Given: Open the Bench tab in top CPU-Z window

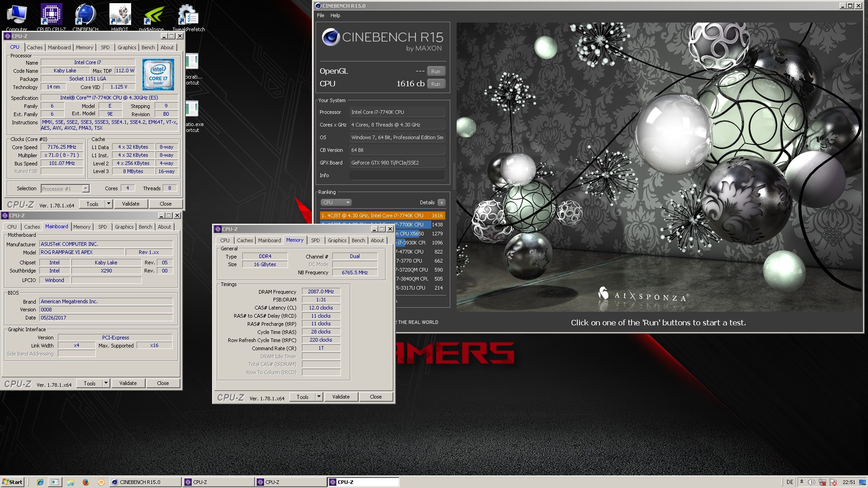Looking at the screenshot, I should point(148,47).
